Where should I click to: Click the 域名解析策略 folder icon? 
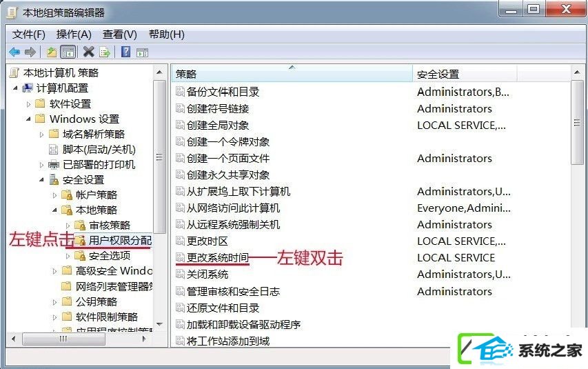(54, 134)
